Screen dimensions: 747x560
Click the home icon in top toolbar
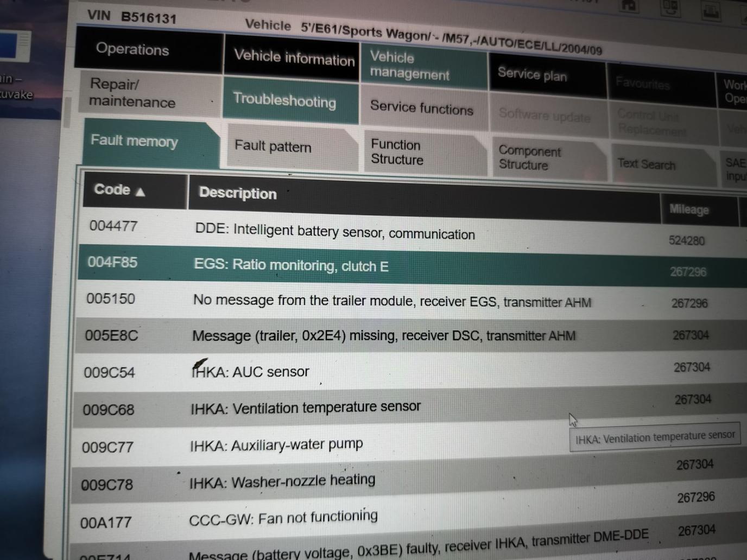pos(629,5)
